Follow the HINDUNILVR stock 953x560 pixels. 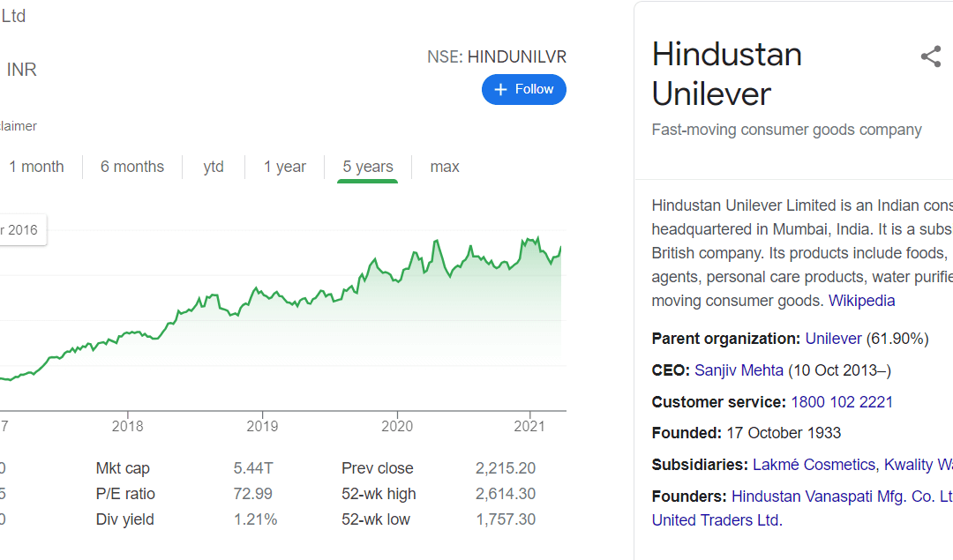click(x=524, y=89)
